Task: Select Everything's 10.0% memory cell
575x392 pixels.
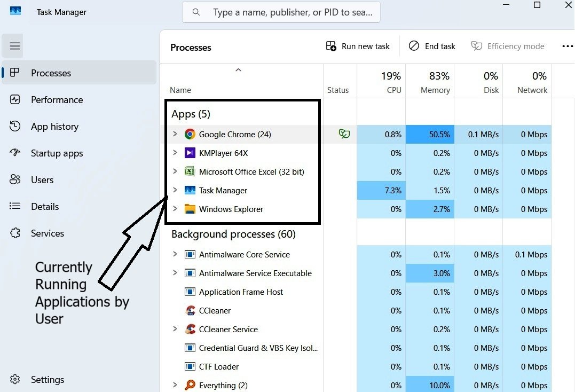Action: coord(430,385)
